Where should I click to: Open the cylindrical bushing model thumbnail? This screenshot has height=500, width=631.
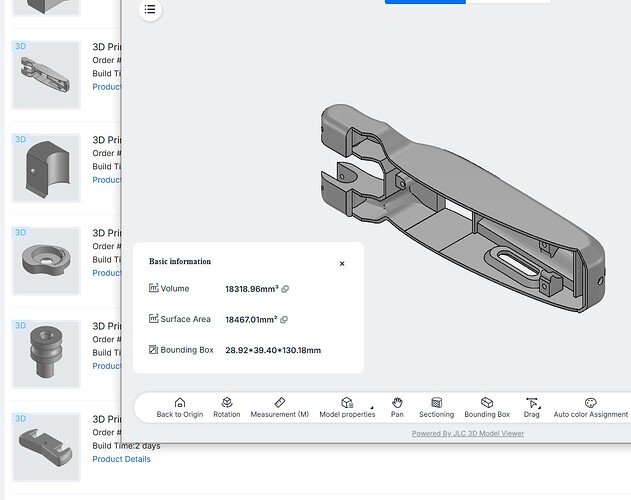tap(46, 354)
